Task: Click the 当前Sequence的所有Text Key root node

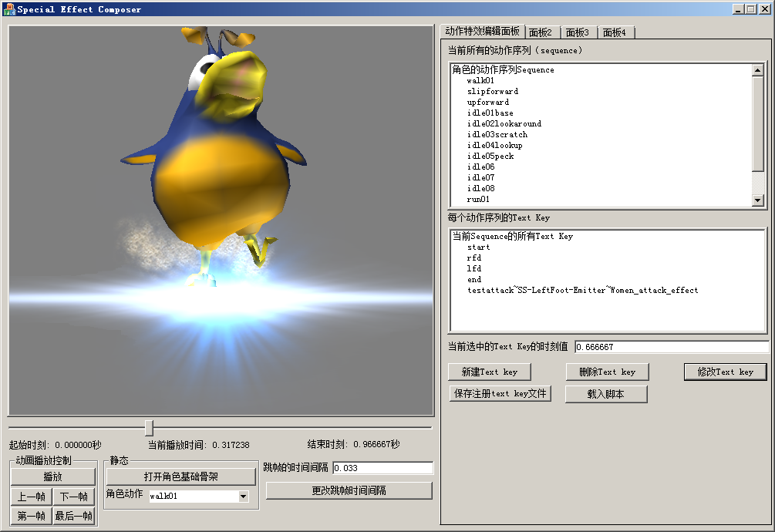Action: [x=513, y=236]
